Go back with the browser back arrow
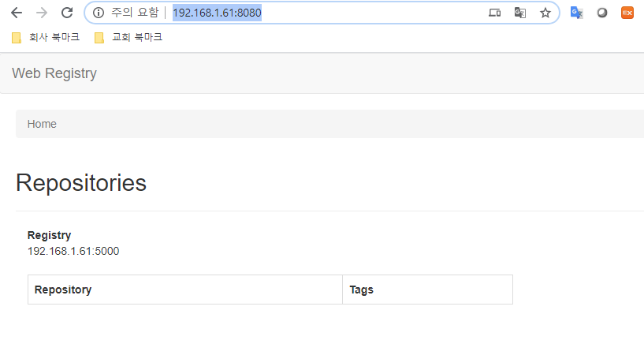 click(x=17, y=13)
